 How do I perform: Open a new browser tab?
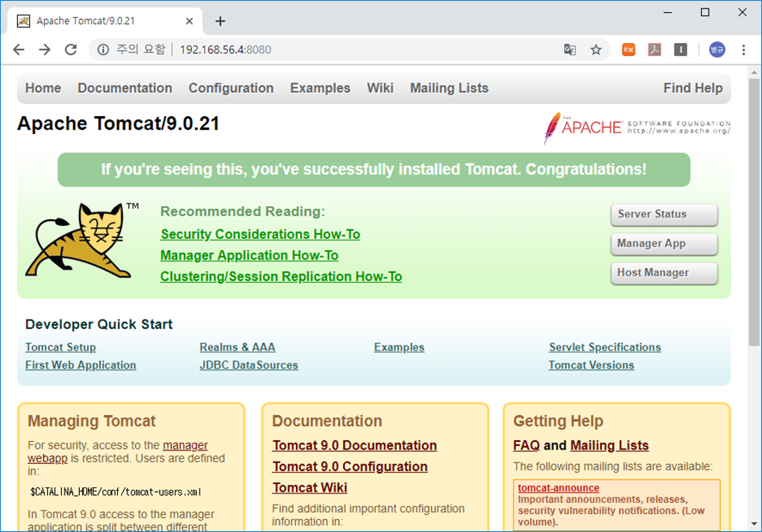(220, 21)
